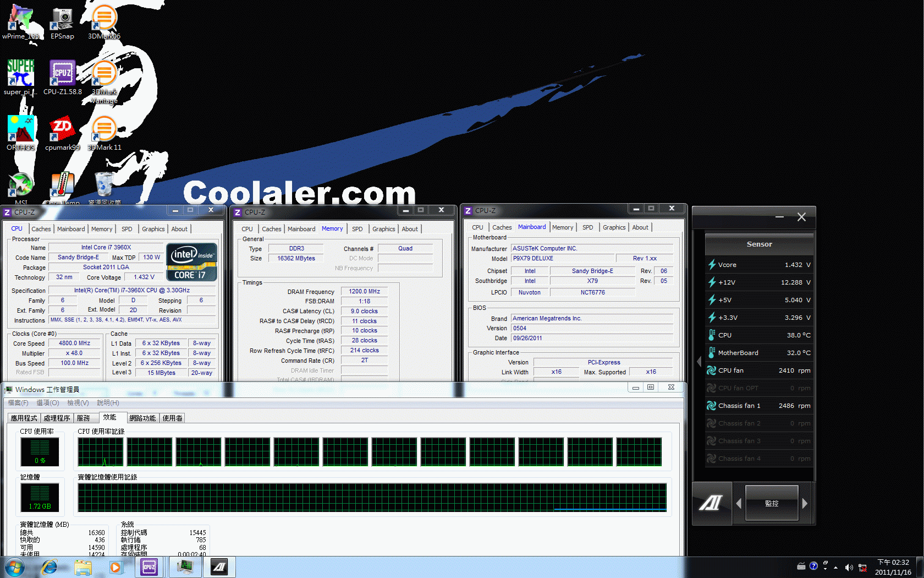Click the keyboard input icon in the tray
Image resolution: width=924 pixels, height=578 pixels.
tap(801, 566)
